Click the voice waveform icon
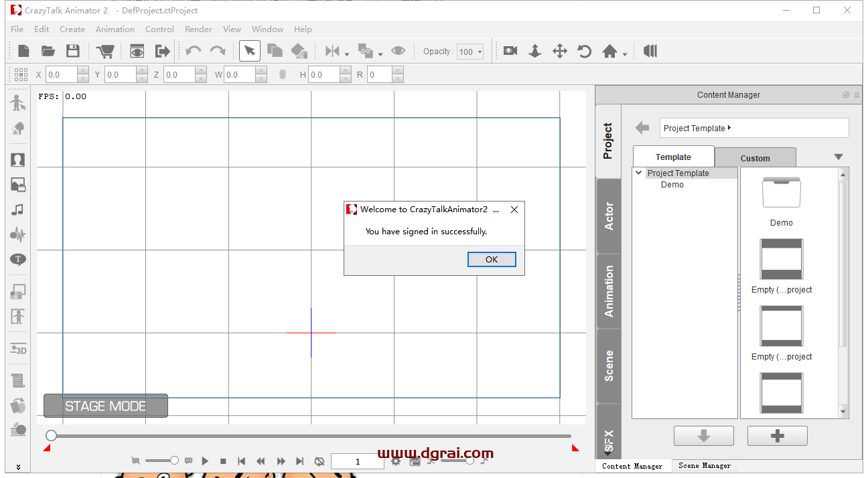The height and width of the screenshot is (478, 868). [x=18, y=234]
